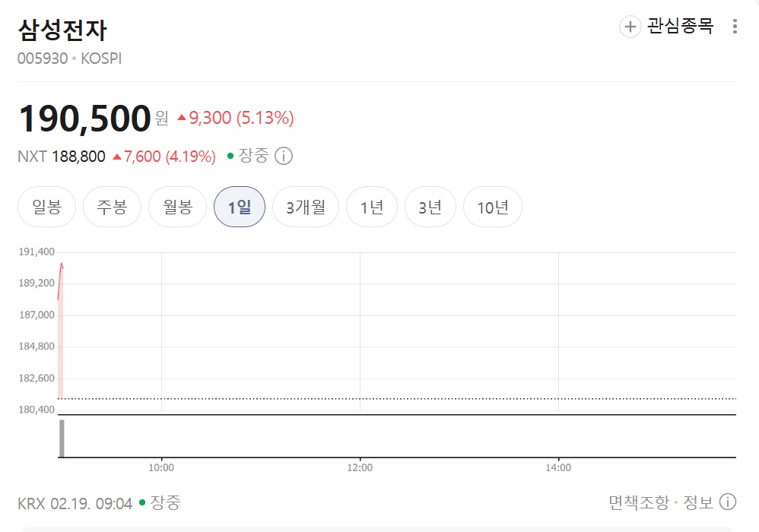
Task: Select the 3년 period button
Action: coord(430,206)
